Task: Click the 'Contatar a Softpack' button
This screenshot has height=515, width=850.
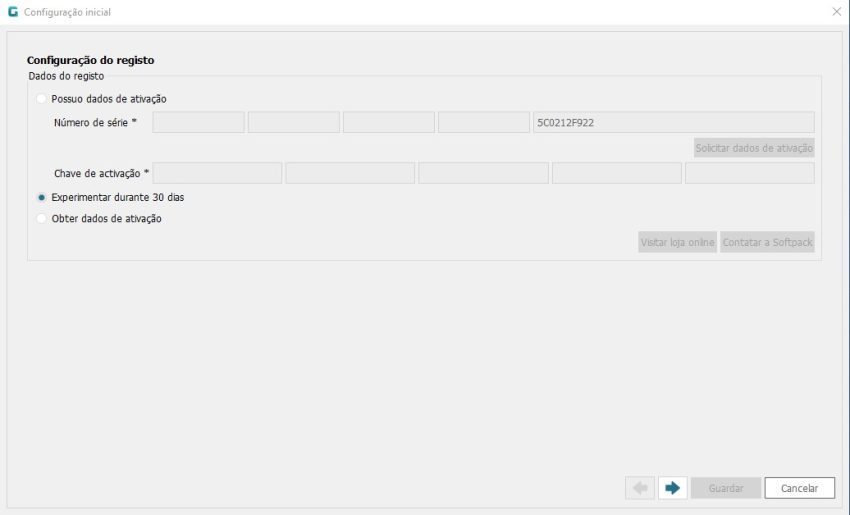Action: coord(767,243)
